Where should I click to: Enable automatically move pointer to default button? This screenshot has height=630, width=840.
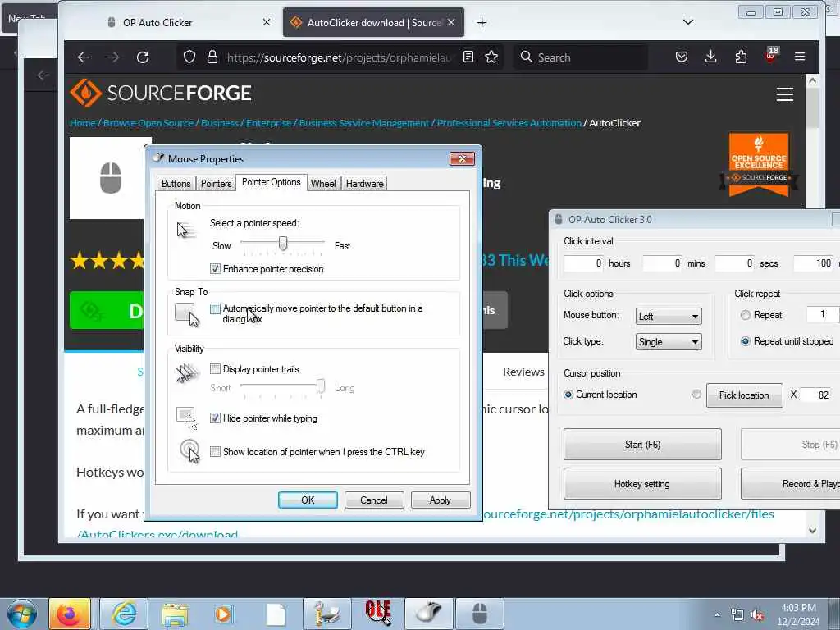click(x=215, y=308)
